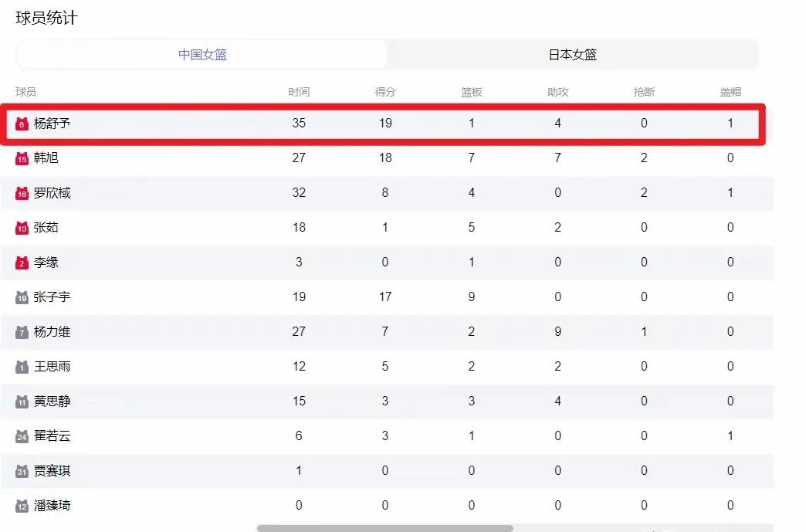Select the 中国女篮 tab
806x532 pixels.
point(202,55)
